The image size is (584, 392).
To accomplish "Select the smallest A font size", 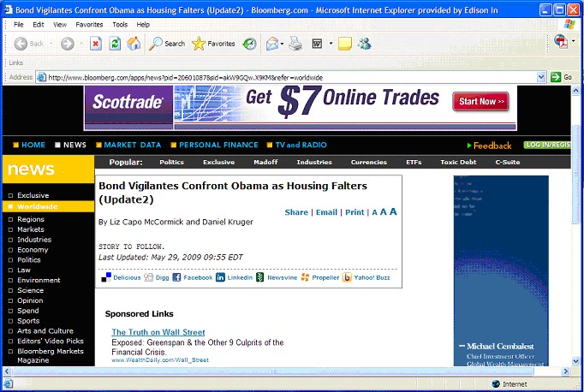I will tap(375, 212).
